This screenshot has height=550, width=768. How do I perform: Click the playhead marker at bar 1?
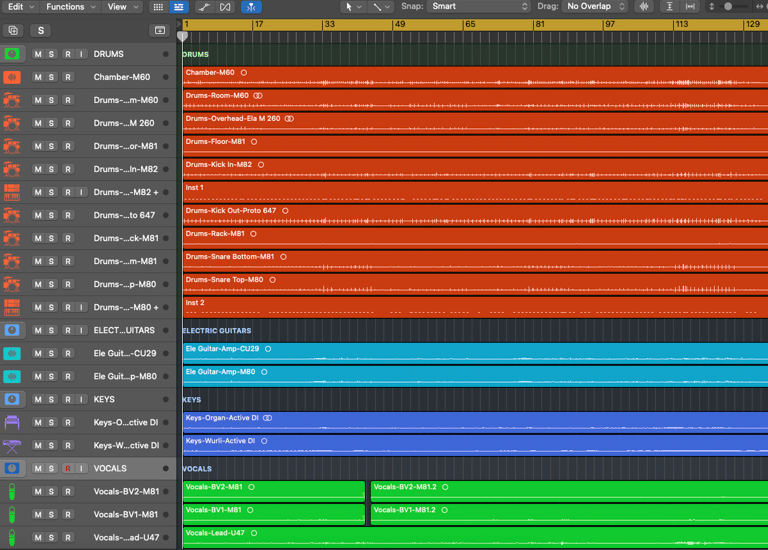[x=182, y=36]
